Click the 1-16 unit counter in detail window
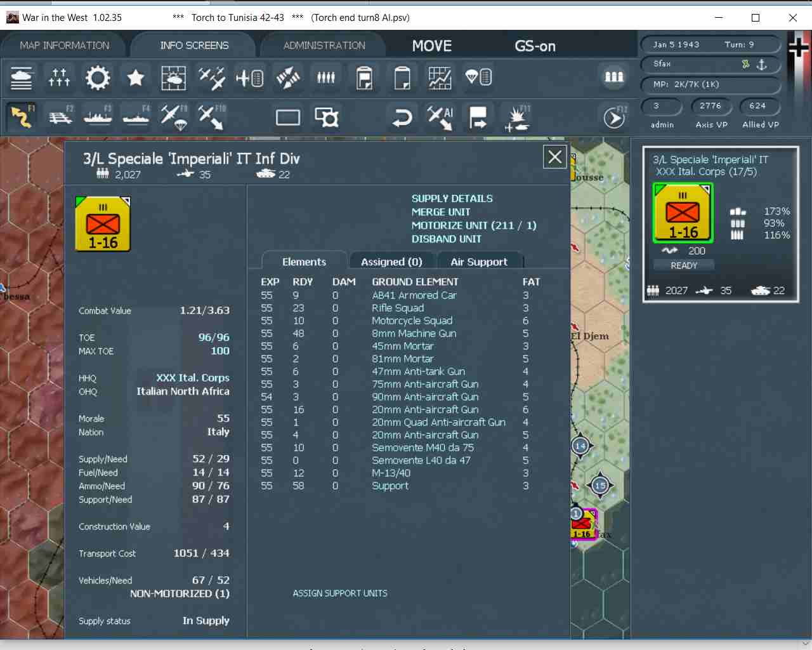812x650 pixels. pos(103,224)
